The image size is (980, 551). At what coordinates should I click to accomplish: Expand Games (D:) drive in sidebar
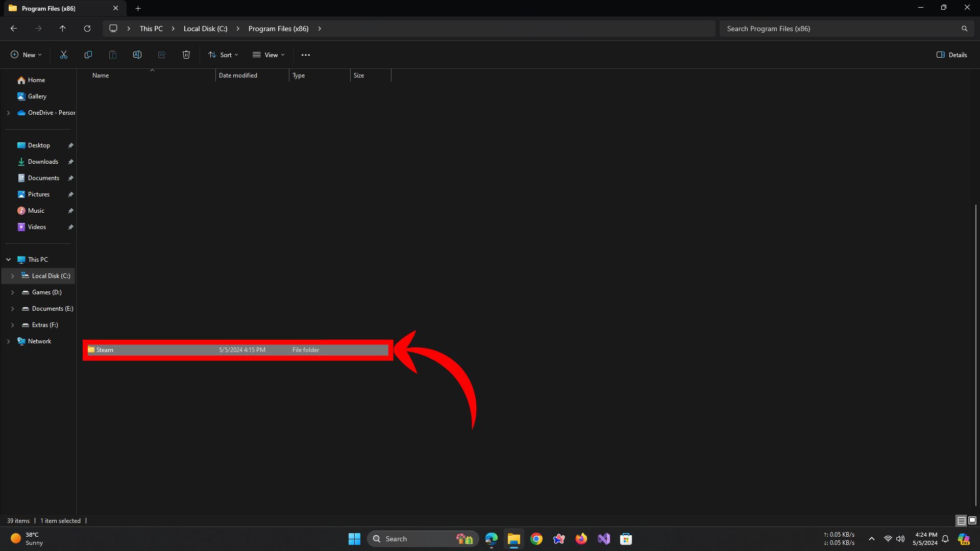pyautogui.click(x=13, y=292)
